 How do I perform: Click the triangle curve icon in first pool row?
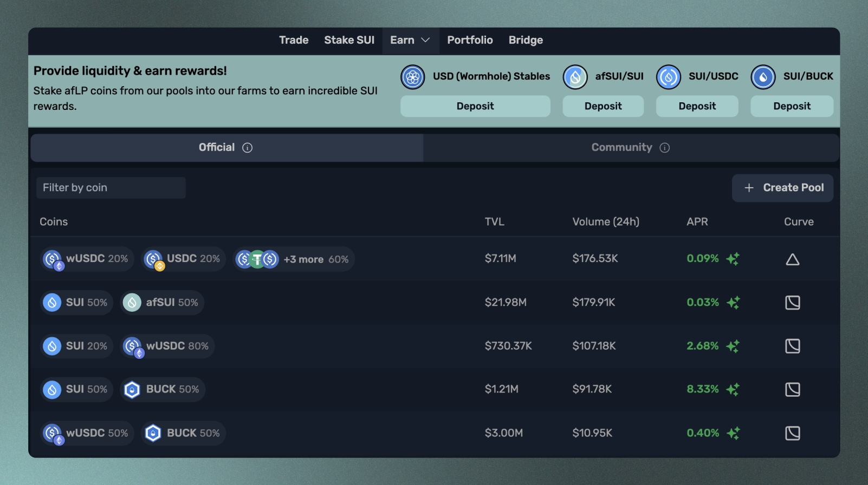click(x=792, y=259)
